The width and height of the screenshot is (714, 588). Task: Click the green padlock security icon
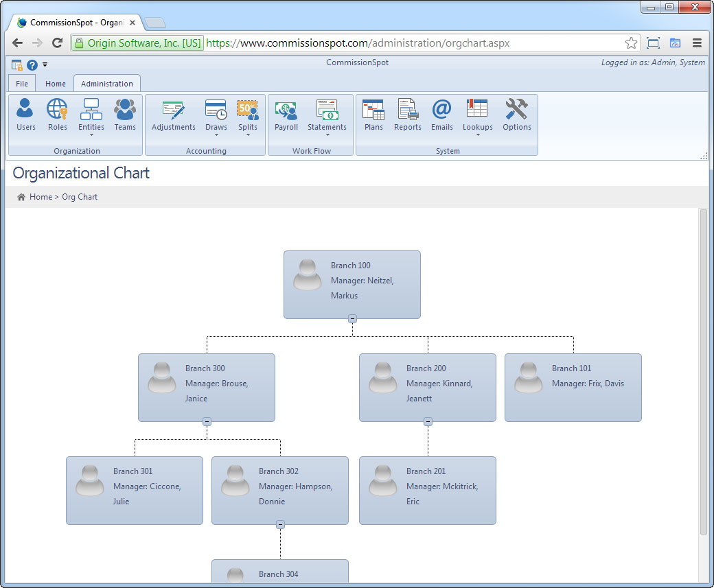coord(79,43)
